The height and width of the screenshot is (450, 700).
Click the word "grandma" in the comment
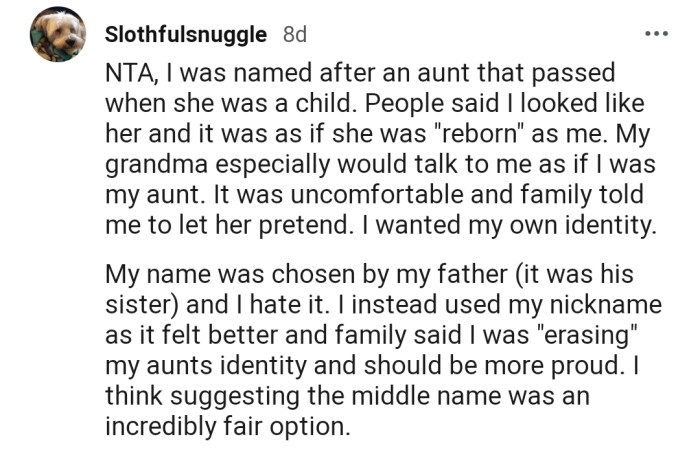pos(157,164)
